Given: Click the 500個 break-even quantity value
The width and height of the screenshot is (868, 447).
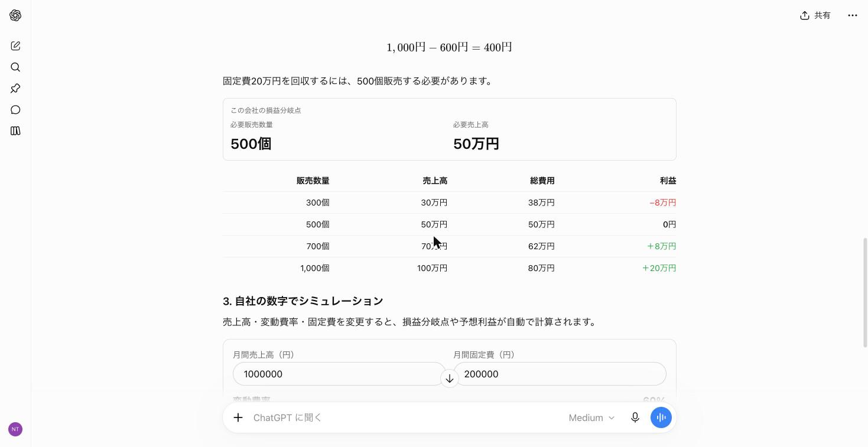Looking at the screenshot, I should [x=251, y=143].
